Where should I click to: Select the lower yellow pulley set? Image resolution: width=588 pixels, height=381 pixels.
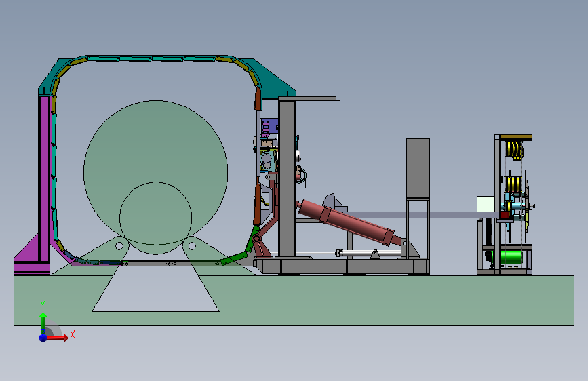pyautogui.click(x=514, y=184)
